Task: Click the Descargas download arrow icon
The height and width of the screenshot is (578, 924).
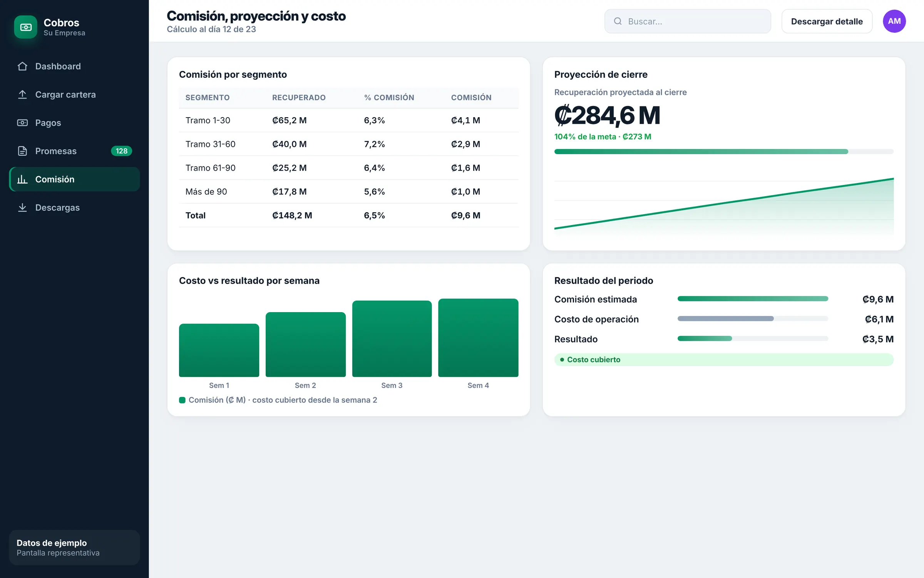Action: [x=22, y=207]
